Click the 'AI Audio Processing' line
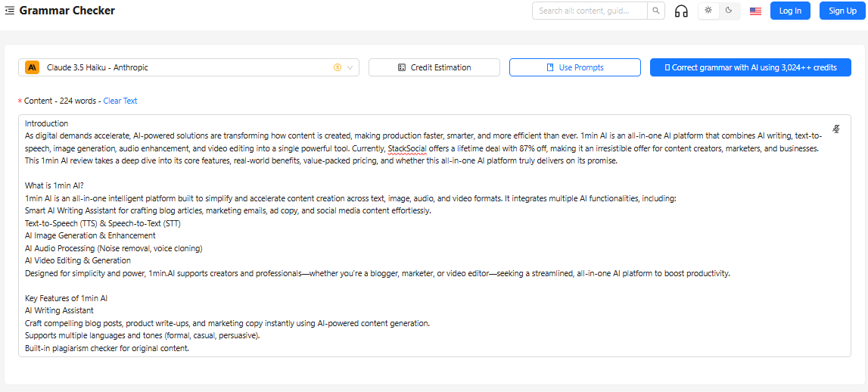 (x=114, y=248)
